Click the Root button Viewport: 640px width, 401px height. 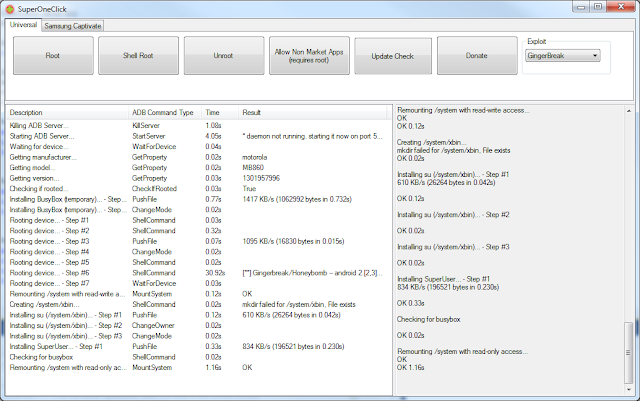point(53,56)
